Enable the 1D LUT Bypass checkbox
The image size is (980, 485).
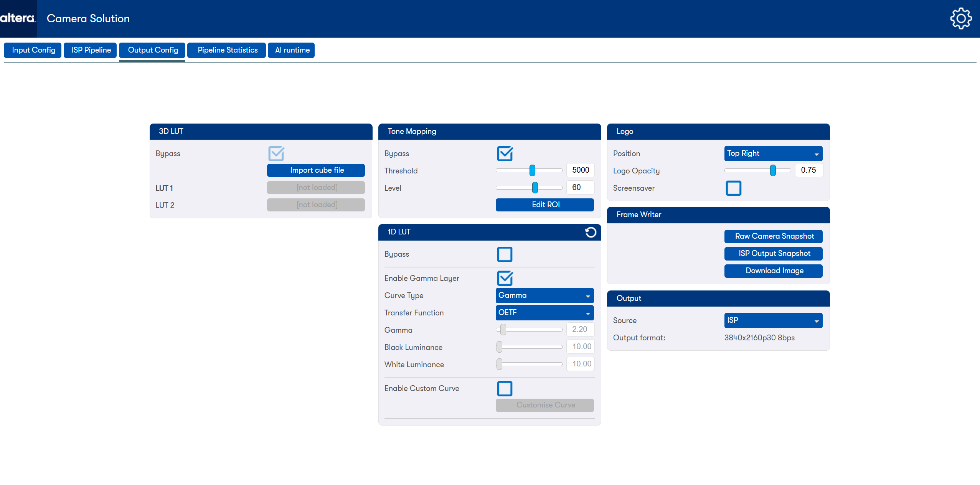(505, 254)
